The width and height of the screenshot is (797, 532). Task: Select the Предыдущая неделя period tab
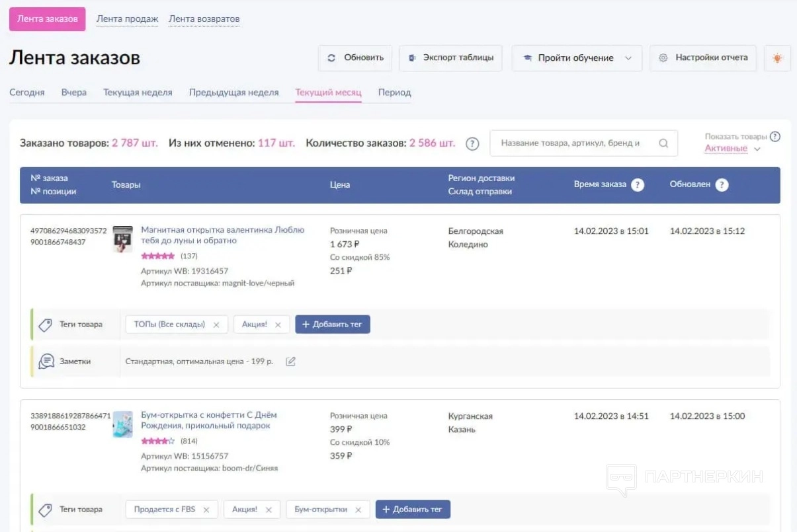233,93
